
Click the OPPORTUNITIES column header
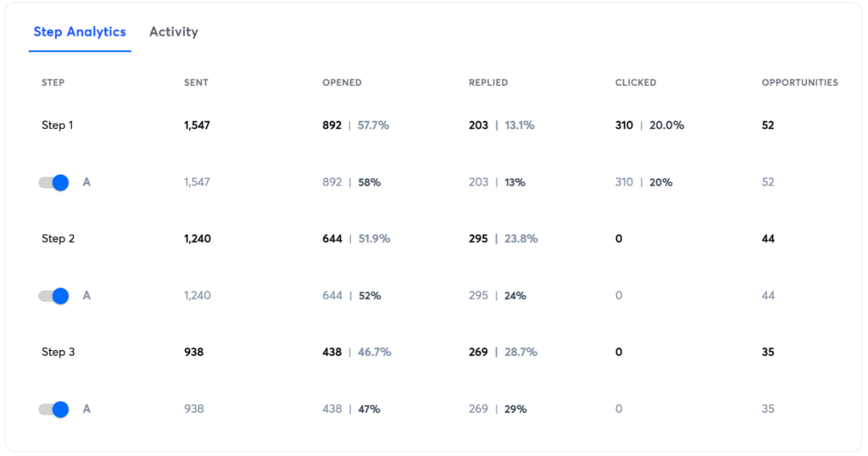click(799, 83)
